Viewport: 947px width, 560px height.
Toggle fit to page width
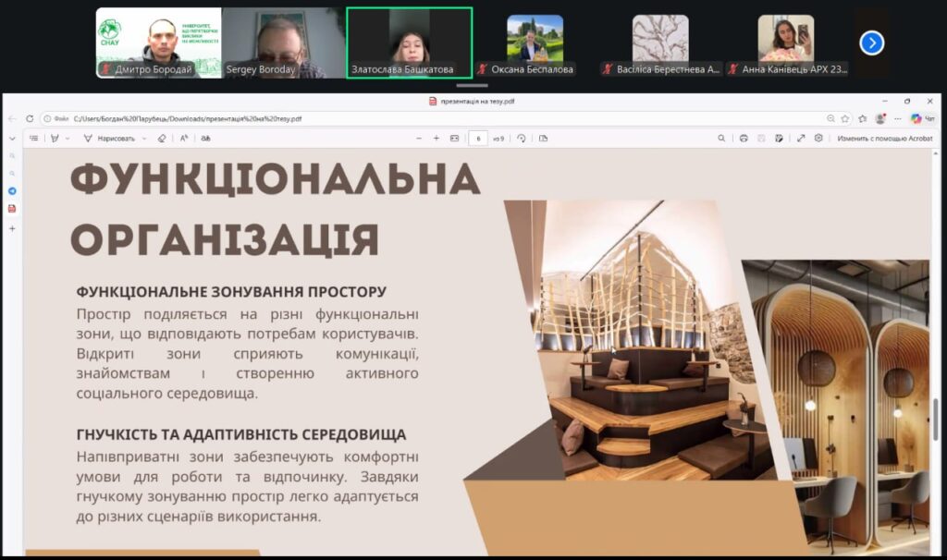[454, 139]
